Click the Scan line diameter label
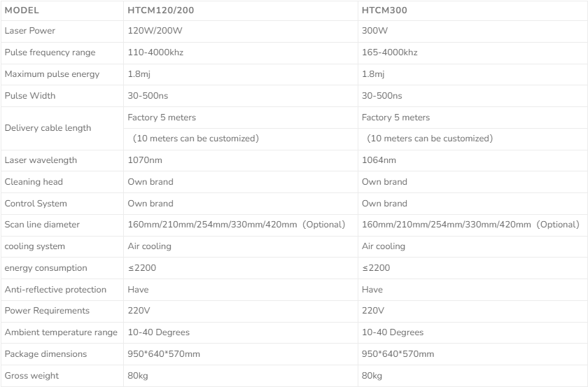 pyautogui.click(x=42, y=225)
